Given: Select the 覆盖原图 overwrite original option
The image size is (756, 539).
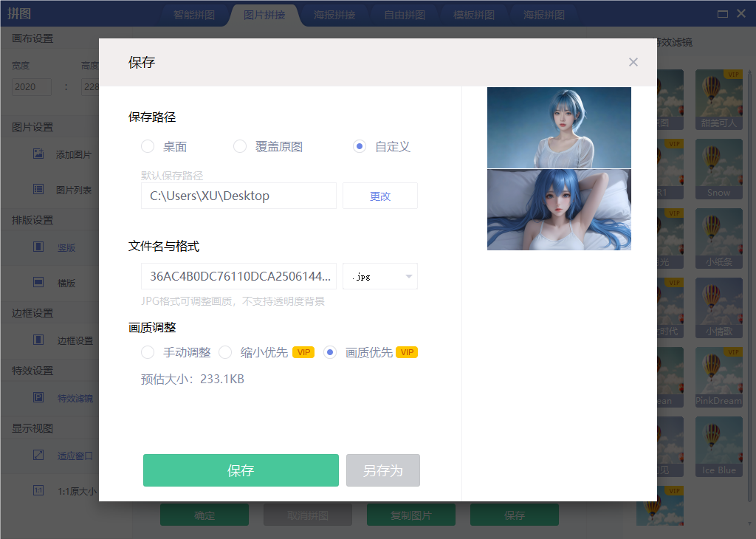Looking at the screenshot, I should point(240,146).
